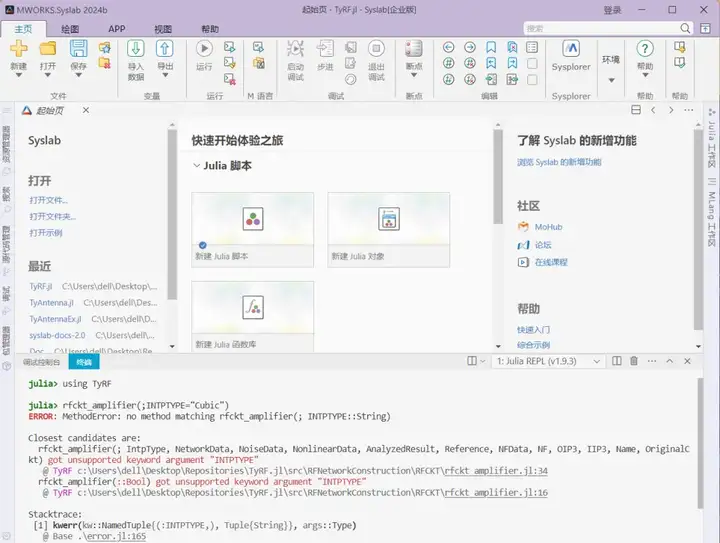The height and width of the screenshot is (543, 720).
Task: Open the Julia 工作区 side tab
Action: tap(711, 139)
